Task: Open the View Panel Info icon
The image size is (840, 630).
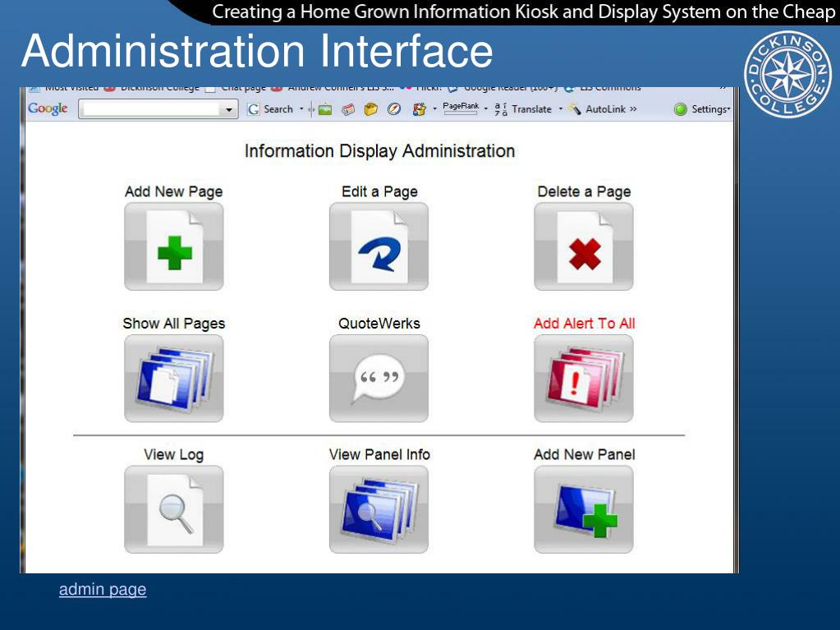Action: coord(379,509)
